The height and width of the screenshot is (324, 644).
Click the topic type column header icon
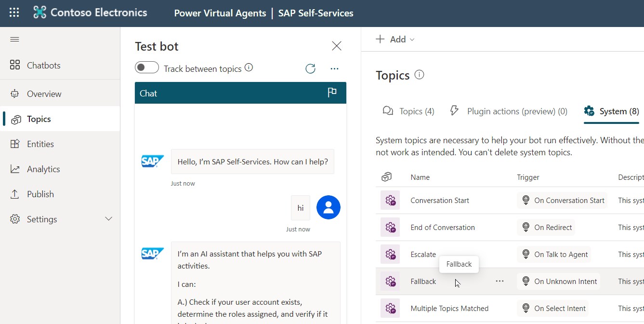point(386,177)
